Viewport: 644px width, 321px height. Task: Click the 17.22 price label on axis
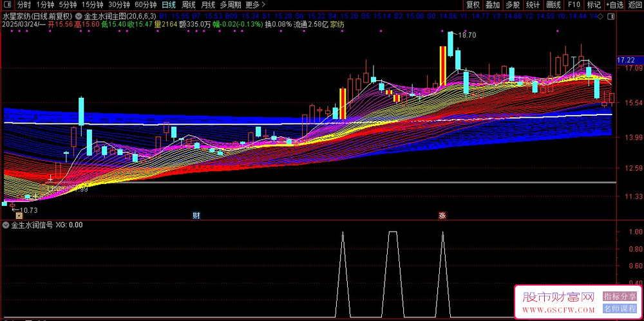[626, 60]
